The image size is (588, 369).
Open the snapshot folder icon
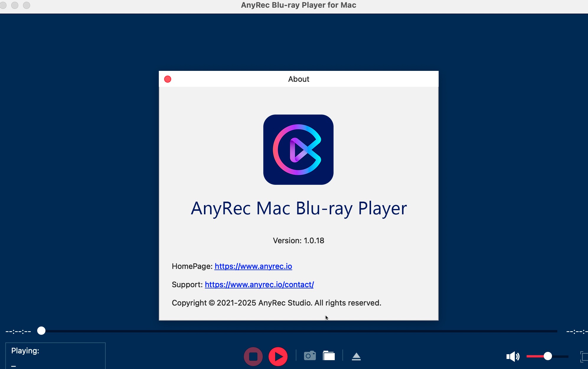[x=329, y=356]
